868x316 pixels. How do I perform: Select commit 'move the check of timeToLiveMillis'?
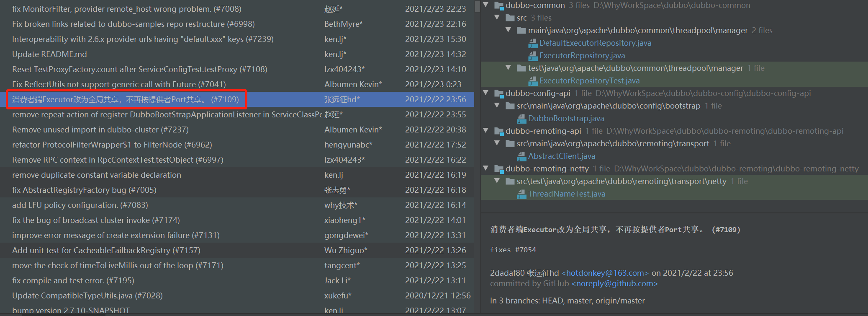click(237, 265)
